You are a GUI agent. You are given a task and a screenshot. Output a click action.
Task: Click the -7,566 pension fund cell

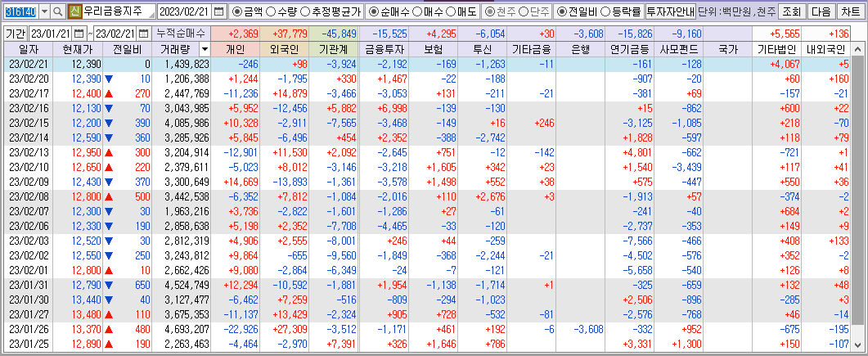[x=629, y=240]
